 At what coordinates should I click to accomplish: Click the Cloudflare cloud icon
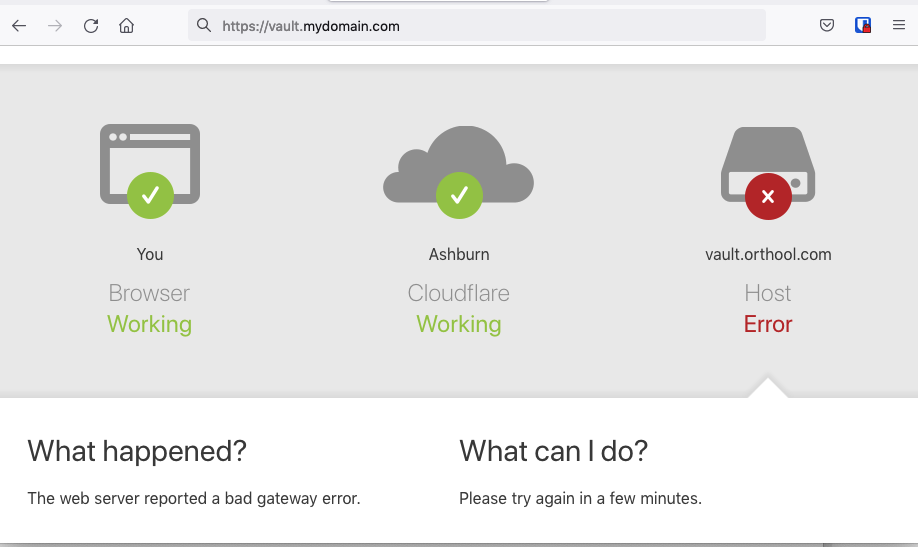point(458,172)
